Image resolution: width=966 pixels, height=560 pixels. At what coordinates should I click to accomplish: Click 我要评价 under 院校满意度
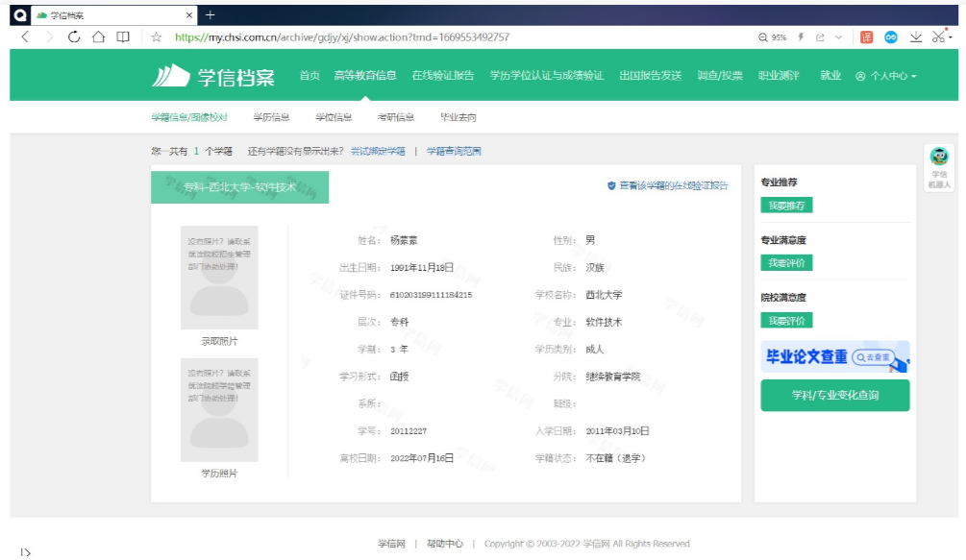pos(786,321)
